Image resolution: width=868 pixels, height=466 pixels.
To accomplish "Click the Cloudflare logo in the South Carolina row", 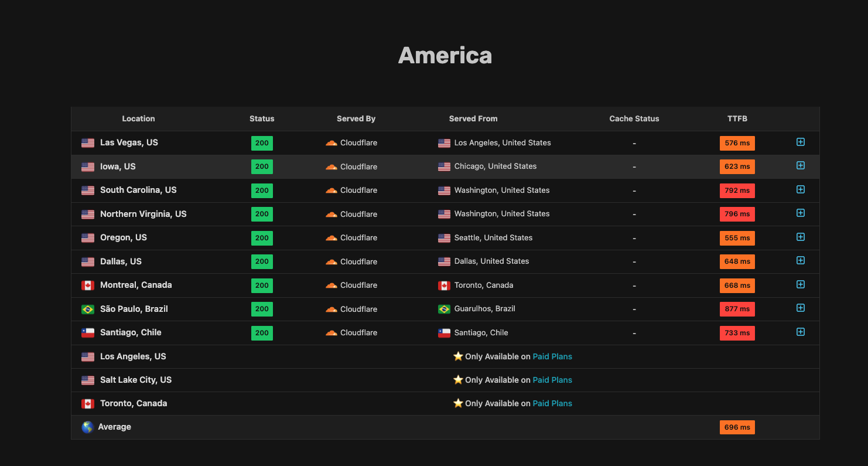I will pos(332,191).
